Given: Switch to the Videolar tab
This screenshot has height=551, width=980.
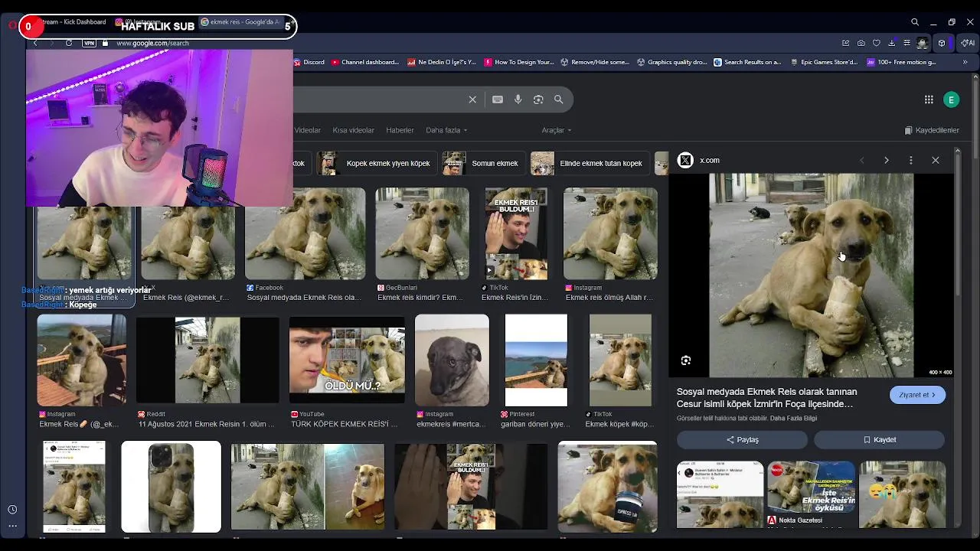Looking at the screenshot, I should click(308, 130).
